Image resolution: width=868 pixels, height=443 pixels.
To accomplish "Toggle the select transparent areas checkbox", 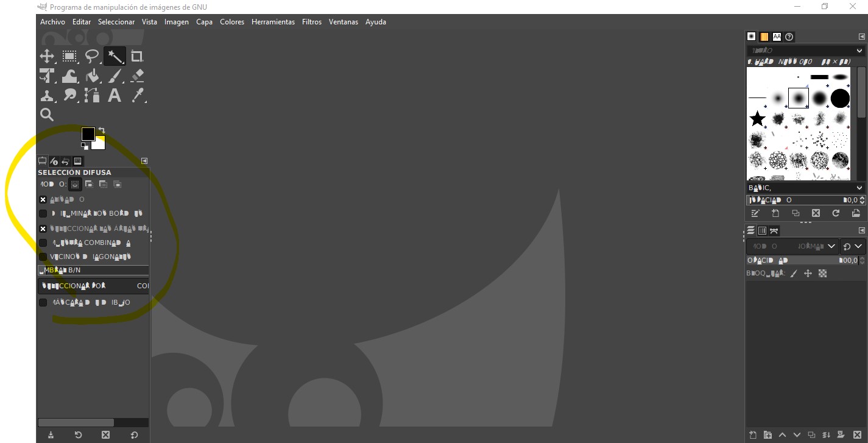I will coord(43,229).
